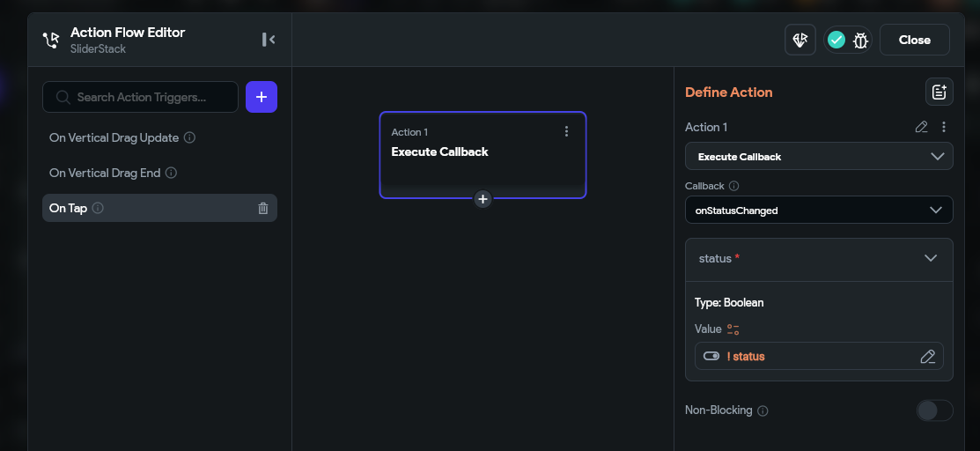Open the action notes icon beside Define Action

[939, 92]
